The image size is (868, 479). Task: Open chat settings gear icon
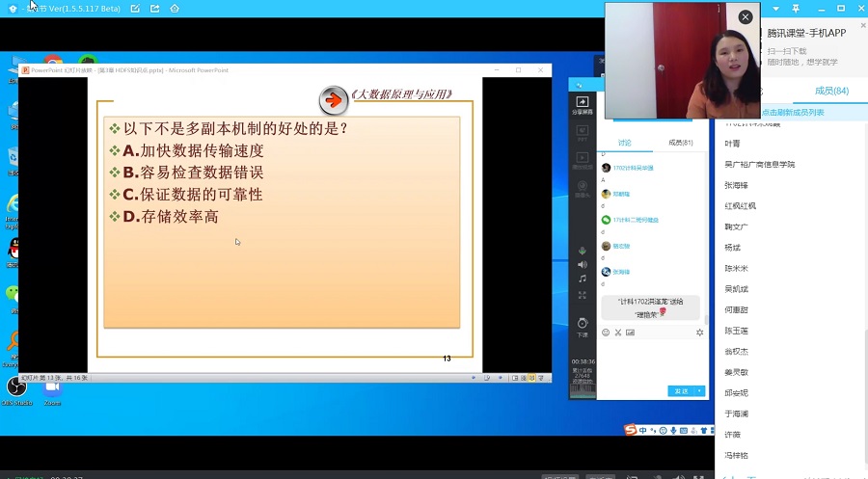click(700, 333)
